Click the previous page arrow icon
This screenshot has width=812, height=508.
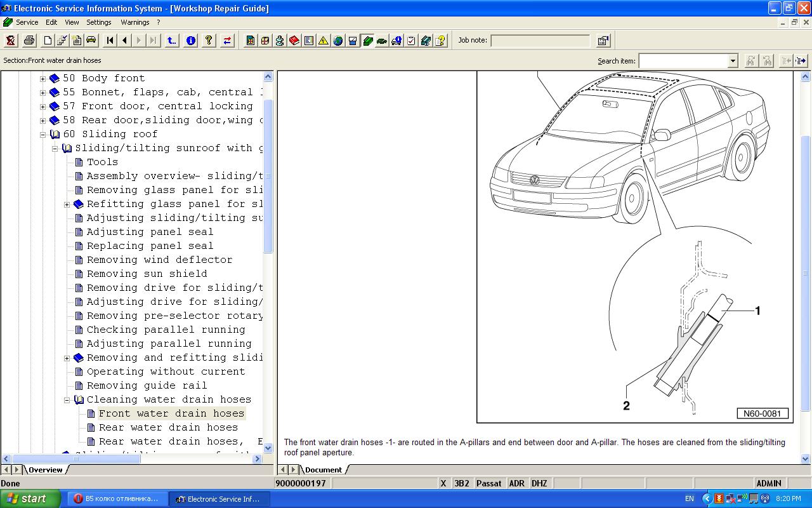(x=125, y=41)
